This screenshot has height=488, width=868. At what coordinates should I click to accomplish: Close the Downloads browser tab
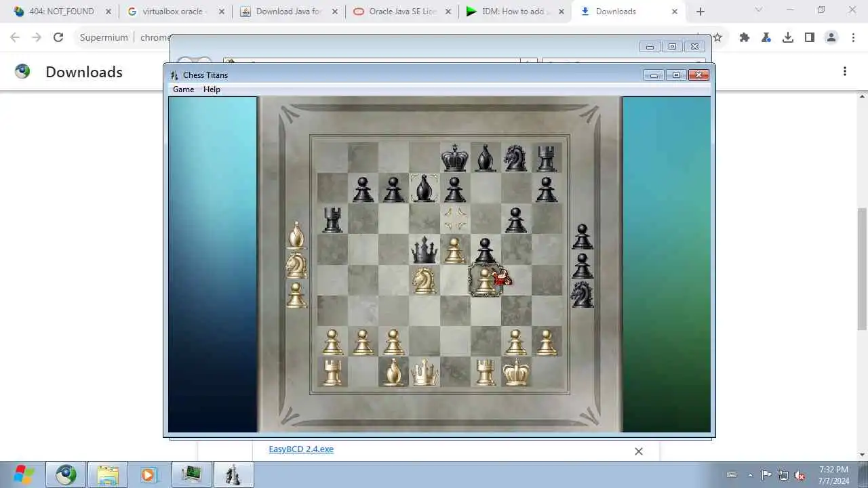[x=674, y=12]
